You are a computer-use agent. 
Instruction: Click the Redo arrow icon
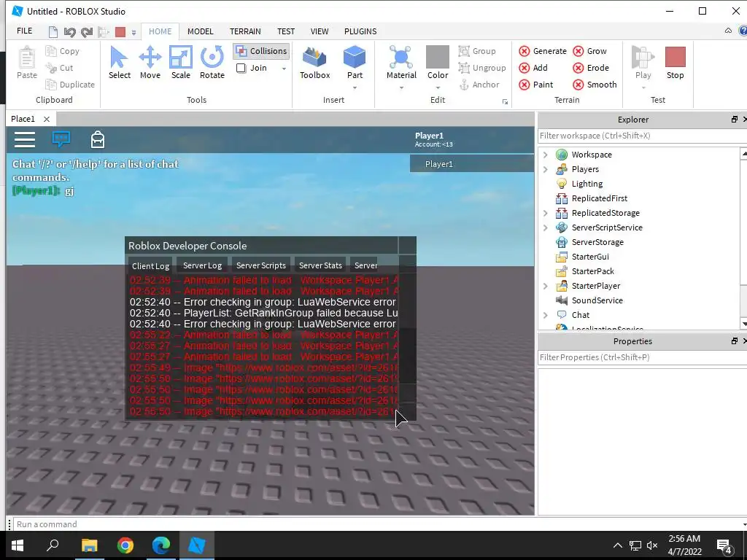coord(87,32)
